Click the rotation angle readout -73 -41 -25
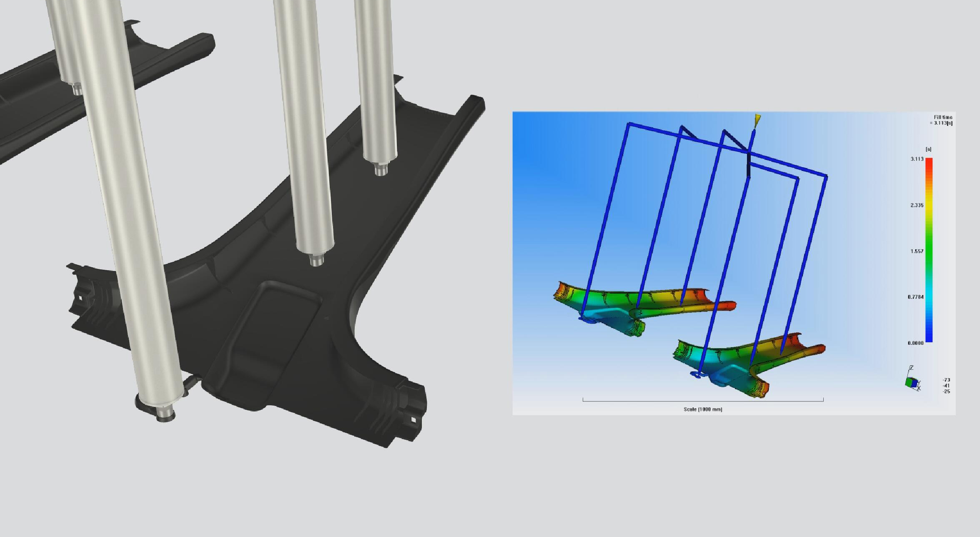 click(946, 386)
